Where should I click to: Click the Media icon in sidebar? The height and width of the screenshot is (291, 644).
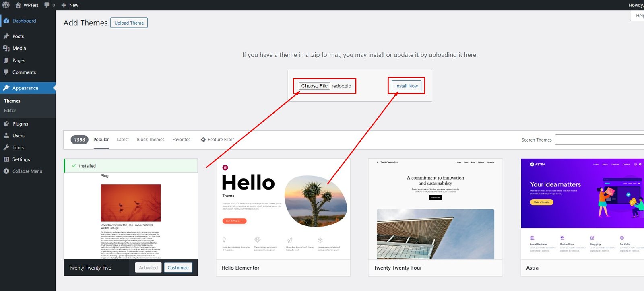[6, 48]
